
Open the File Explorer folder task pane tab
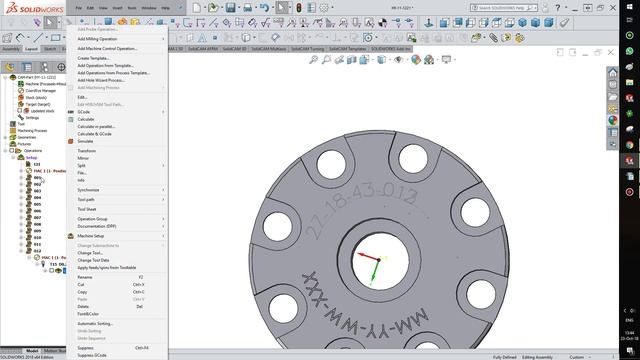(613, 97)
